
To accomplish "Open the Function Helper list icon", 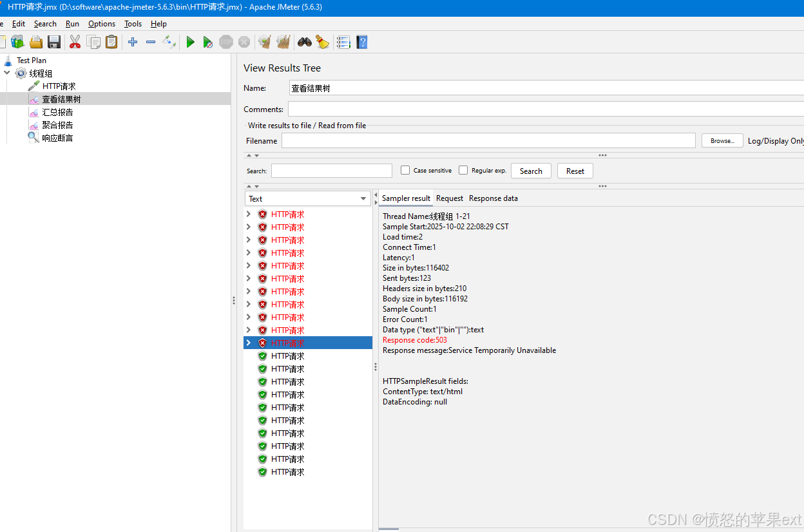I will 343,43.
